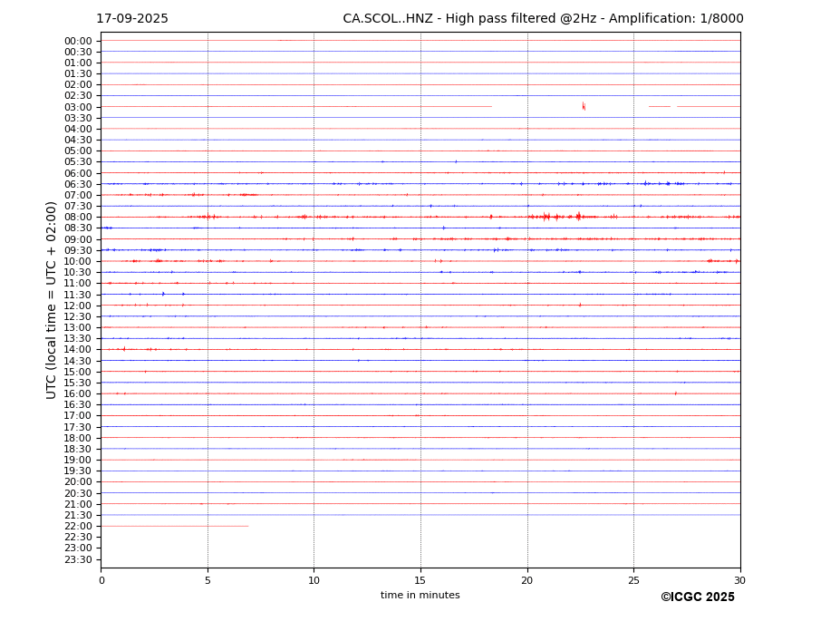Click the x-axis tick label 30
Screen dimensions: 840x631
739,580
